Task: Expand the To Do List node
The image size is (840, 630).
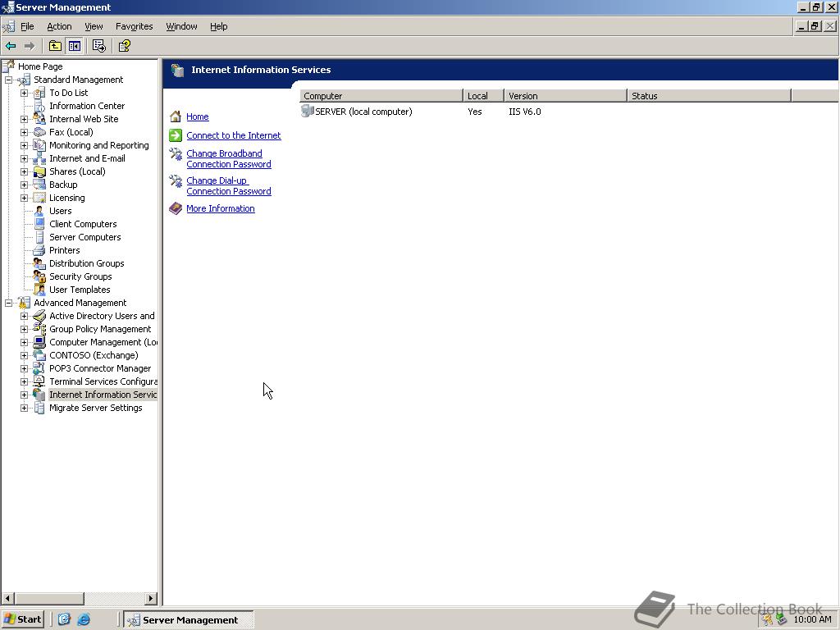Action: [x=24, y=93]
